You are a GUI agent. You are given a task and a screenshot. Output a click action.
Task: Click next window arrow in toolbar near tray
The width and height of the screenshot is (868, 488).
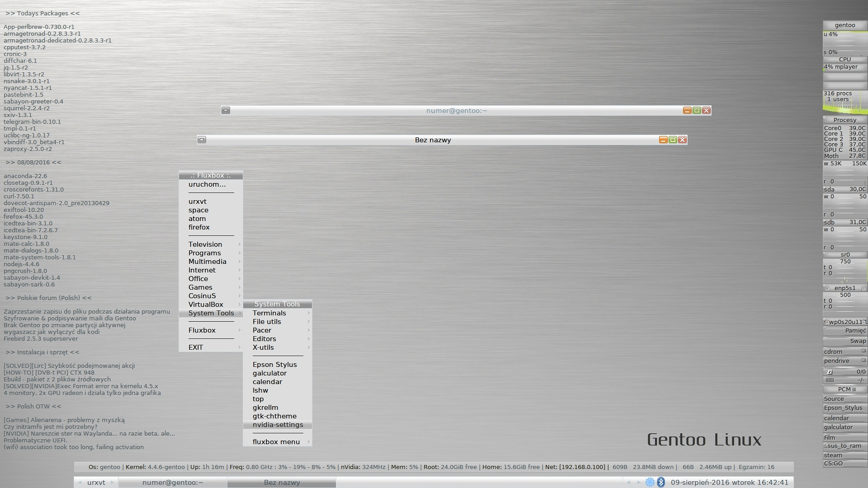(x=639, y=482)
